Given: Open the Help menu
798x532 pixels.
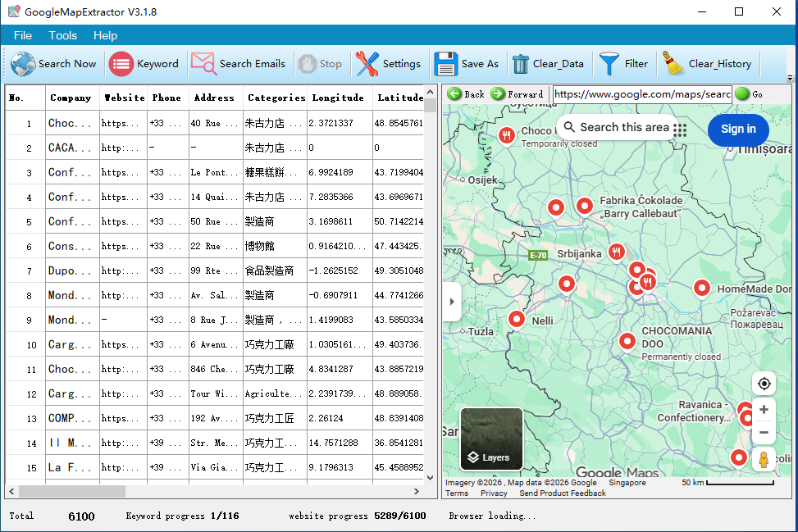Looking at the screenshot, I should pyautogui.click(x=105, y=35).
